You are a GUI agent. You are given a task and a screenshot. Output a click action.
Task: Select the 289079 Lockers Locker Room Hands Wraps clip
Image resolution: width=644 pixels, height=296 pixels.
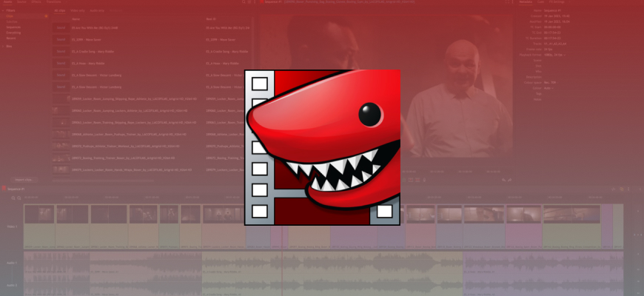click(x=132, y=169)
